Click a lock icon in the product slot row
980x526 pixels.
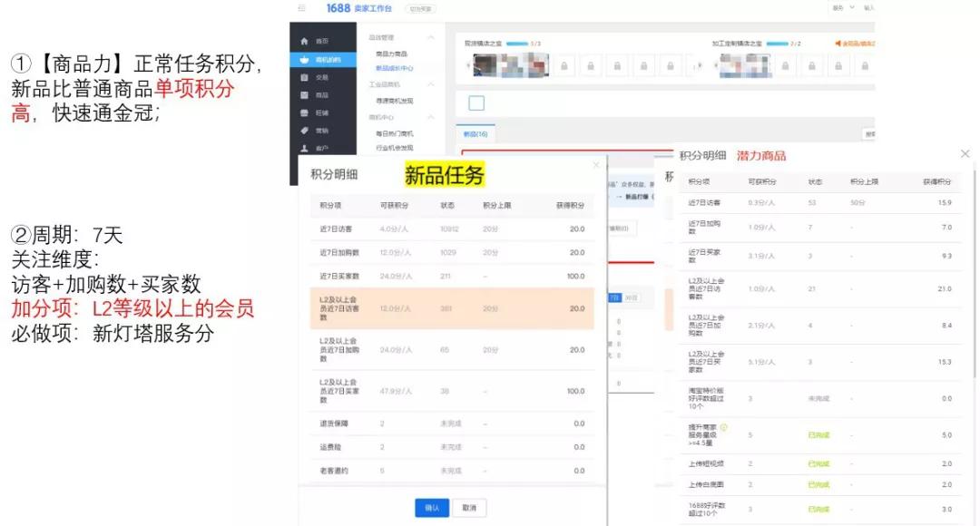[565, 66]
